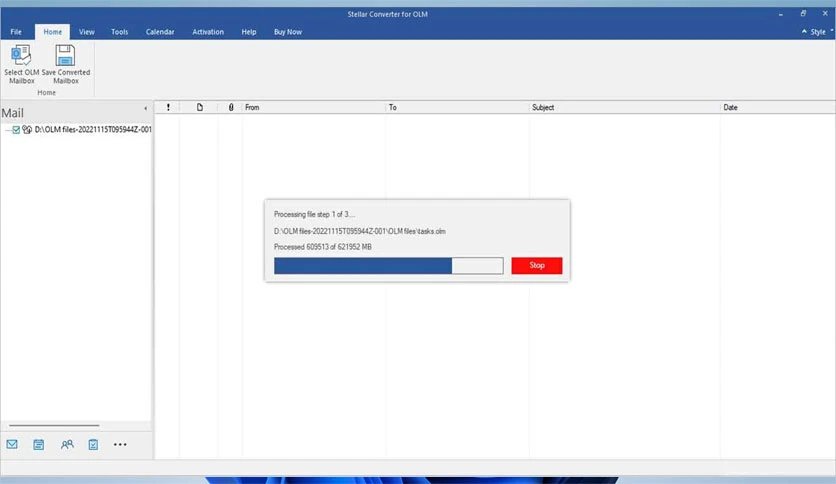Viewport: 836px width, 484px height.
Task: Click the Mail pane heading
Action: (x=12, y=113)
